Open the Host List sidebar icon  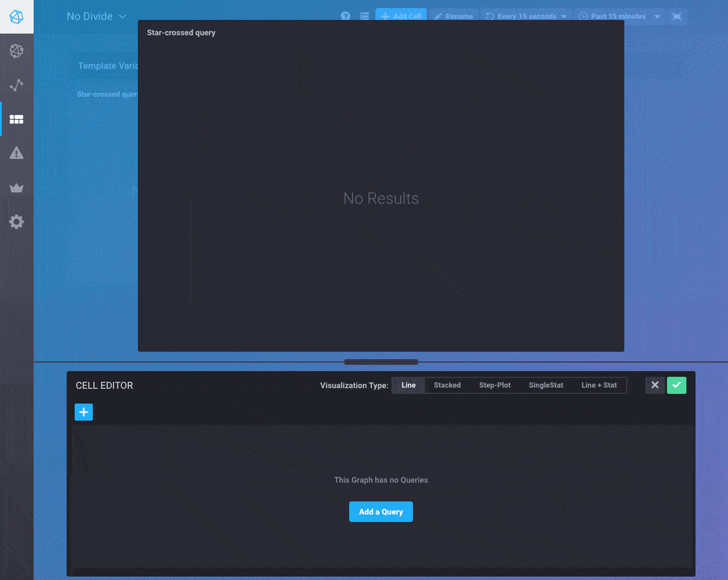(x=17, y=51)
